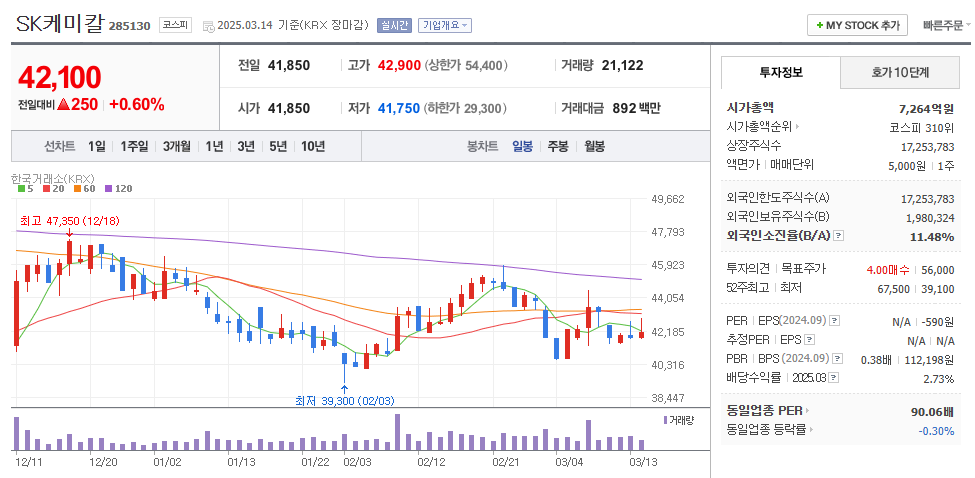This screenshot has height=478, width=975.
Task: Click the 고가 value 42,900
Action: click(399, 65)
